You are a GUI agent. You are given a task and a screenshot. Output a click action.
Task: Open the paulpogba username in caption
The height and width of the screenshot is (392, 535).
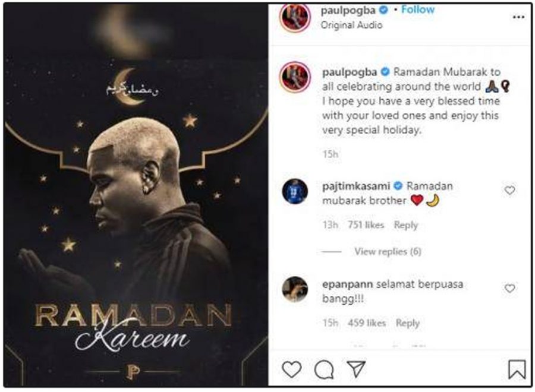click(350, 72)
